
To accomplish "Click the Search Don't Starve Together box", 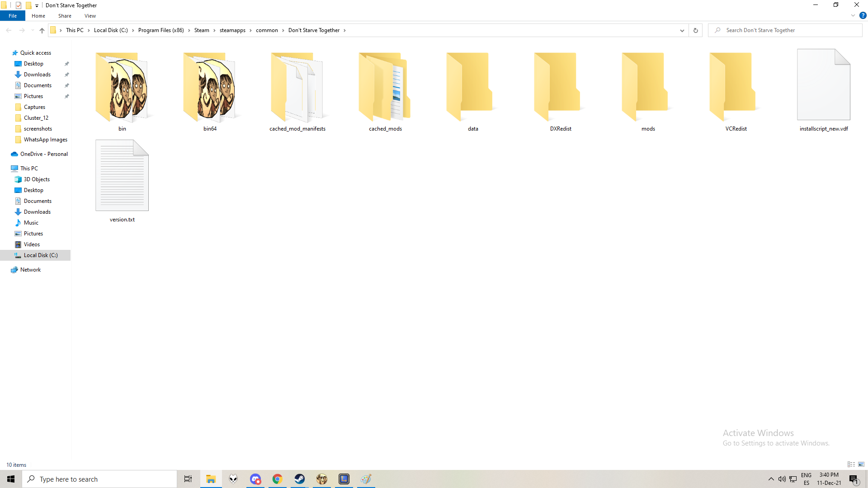I will 789,30.
